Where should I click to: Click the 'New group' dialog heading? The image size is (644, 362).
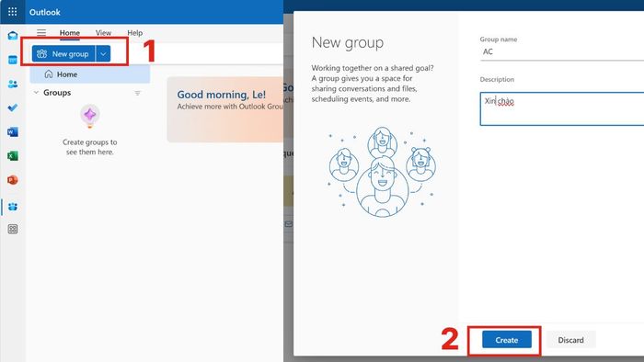(x=348, y=42)
